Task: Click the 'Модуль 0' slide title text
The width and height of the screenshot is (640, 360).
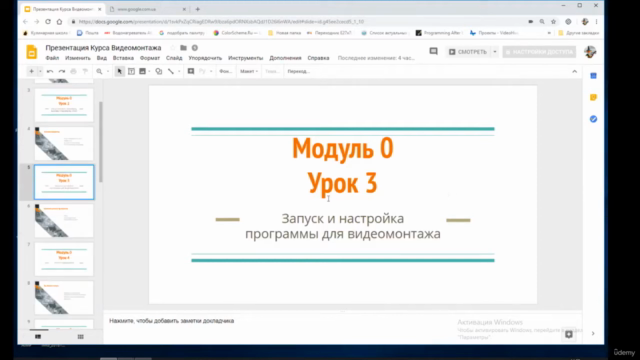Action: [343, 148]
